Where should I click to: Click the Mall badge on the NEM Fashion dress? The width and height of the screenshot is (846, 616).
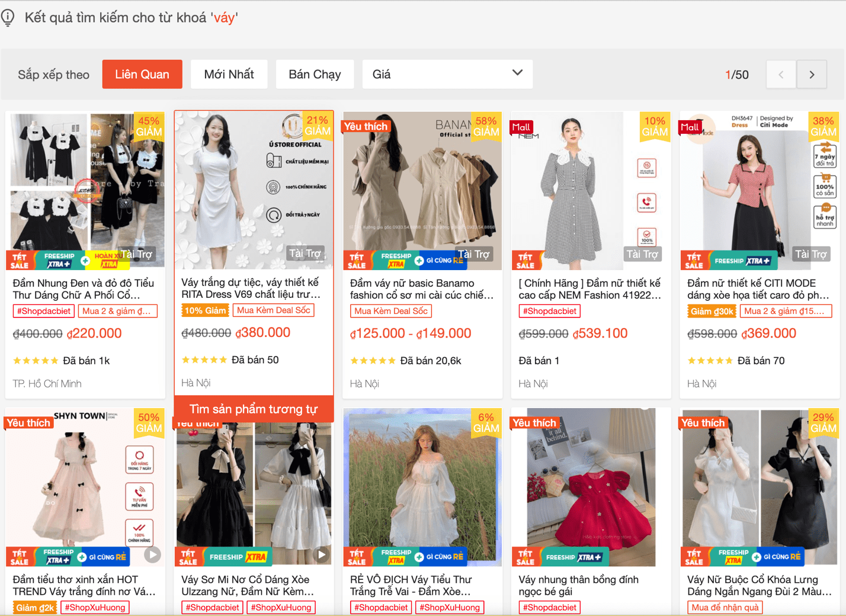coord(520,127)
